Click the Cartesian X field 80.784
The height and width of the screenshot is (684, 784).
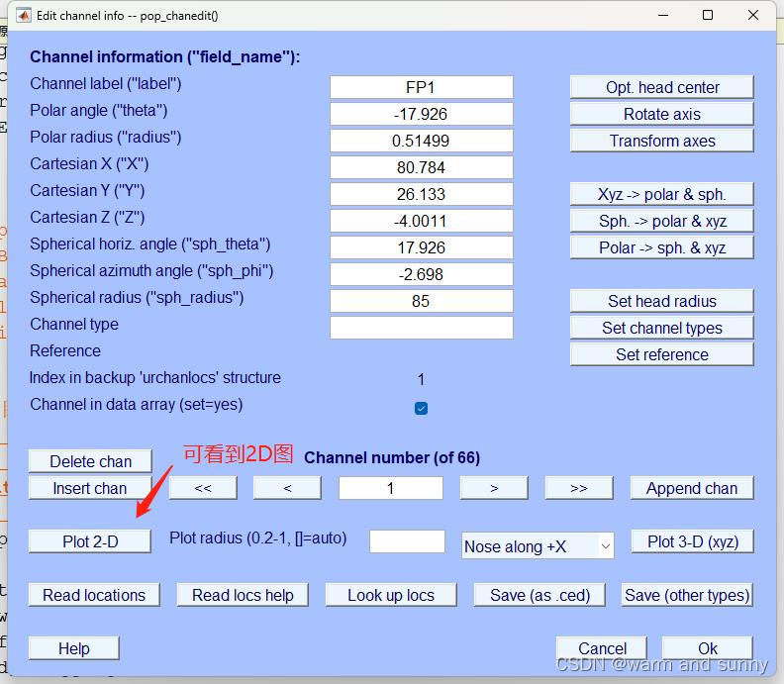click(421, 167)
